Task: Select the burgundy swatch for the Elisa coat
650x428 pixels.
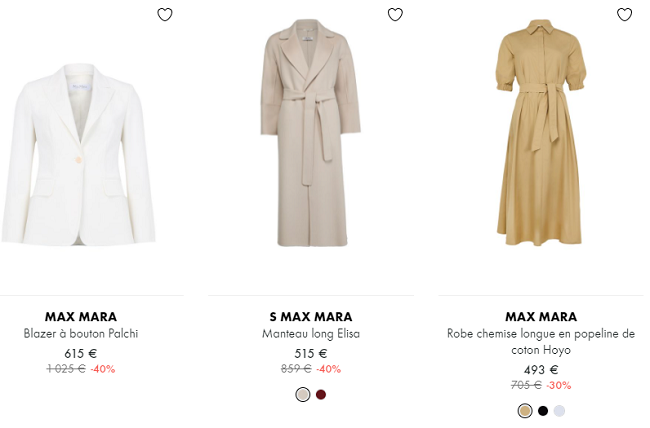Action: [x=321, y=394]
